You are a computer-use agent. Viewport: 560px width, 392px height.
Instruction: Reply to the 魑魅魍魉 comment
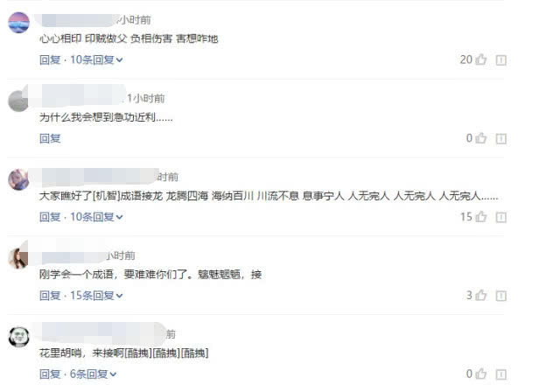[50, 296]
